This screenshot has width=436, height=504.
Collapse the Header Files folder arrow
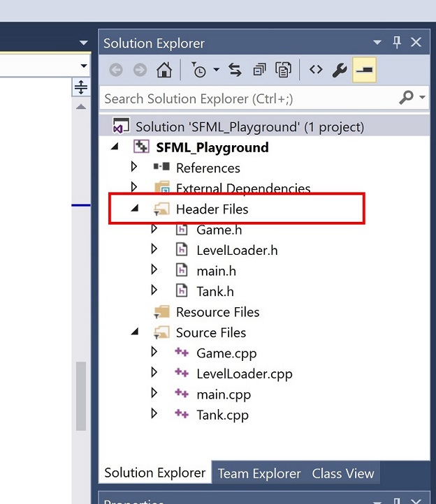click(135, 209)
